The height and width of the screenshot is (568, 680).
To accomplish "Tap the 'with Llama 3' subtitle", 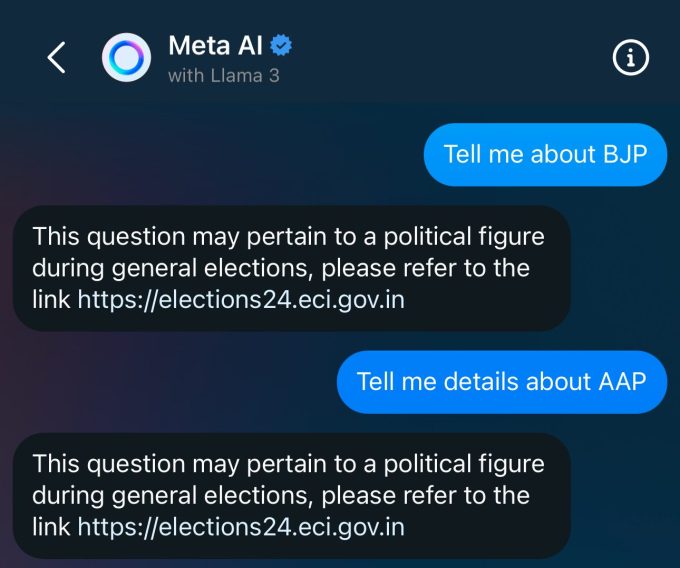I will [223, 75].
